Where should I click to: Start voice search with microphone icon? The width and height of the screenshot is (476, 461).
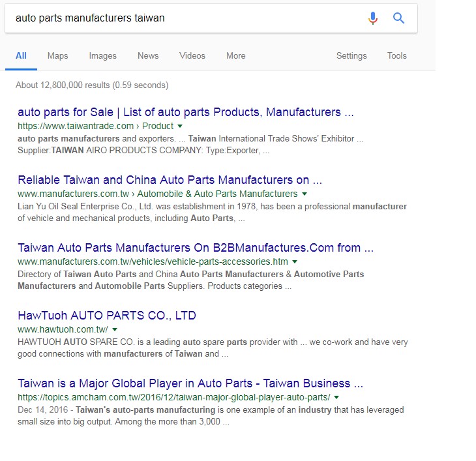(x=373, y=18)
